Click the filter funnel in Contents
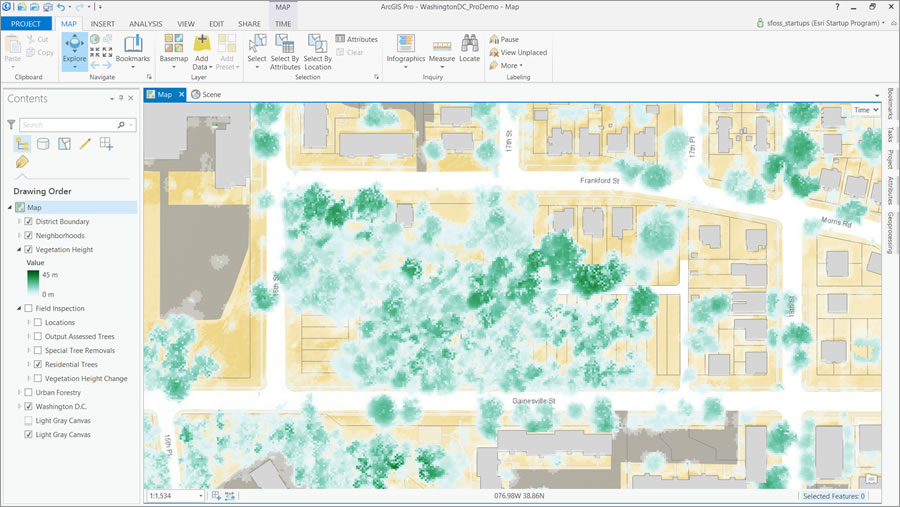The height and width of the screenshot is (507, 900). coord(11,125)
